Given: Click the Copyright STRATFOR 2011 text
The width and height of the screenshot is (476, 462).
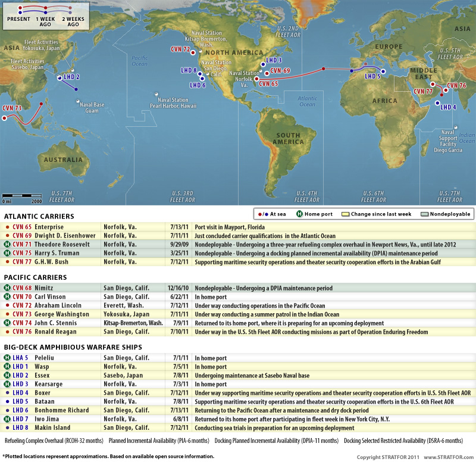Looking at the screenshot, I should pos(388,457).
